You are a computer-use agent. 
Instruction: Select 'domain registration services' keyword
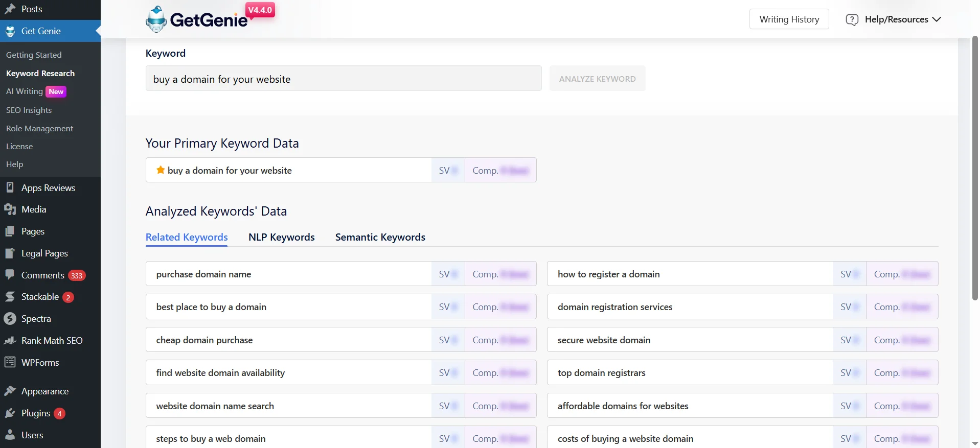pos(743,306)
